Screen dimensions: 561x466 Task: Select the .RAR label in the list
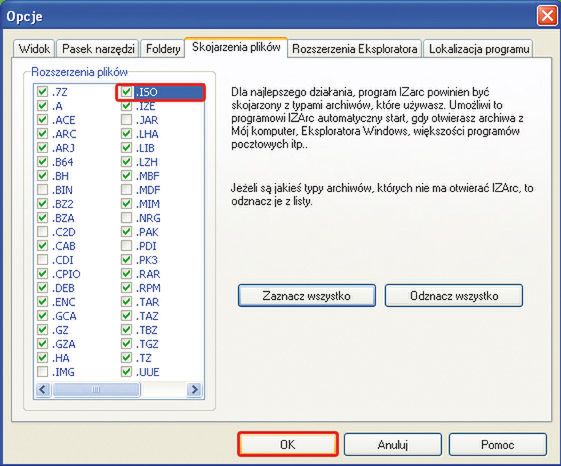click(x=148, y=274)
